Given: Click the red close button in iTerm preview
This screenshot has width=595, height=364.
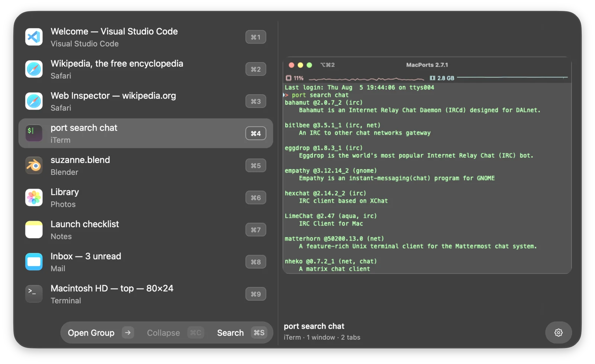Looking at the screenshot, I should (292, 65).
